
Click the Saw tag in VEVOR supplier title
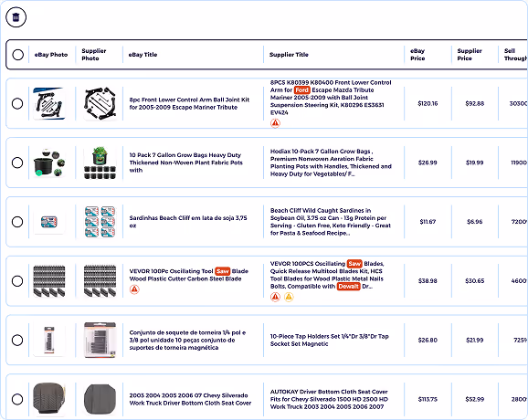[354, 264]
